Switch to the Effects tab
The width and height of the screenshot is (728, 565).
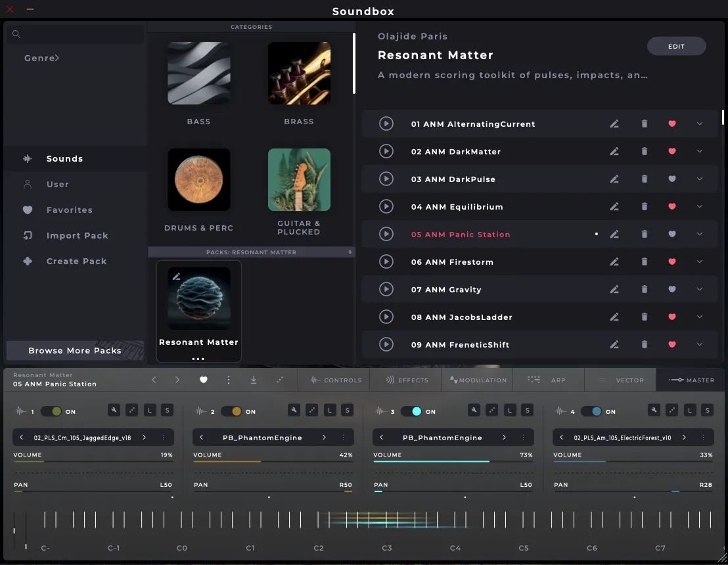pos(407,380)
